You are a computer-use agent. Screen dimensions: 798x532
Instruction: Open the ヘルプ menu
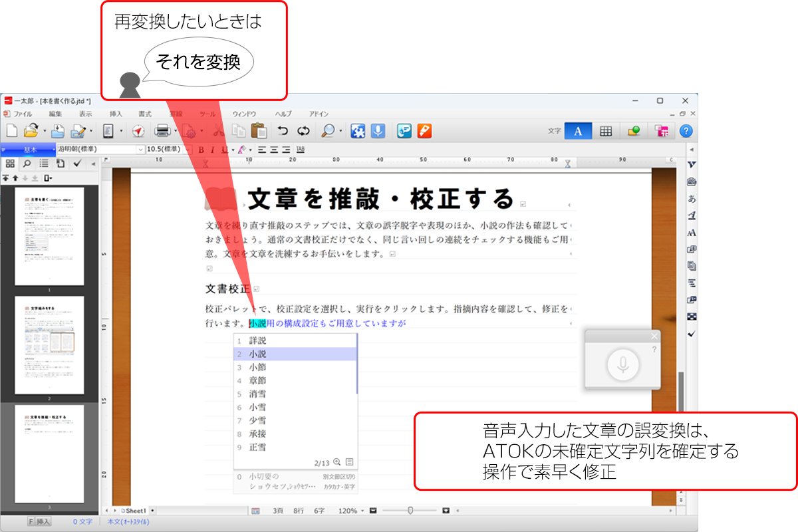pyautogui.click(x=283, y=114)
